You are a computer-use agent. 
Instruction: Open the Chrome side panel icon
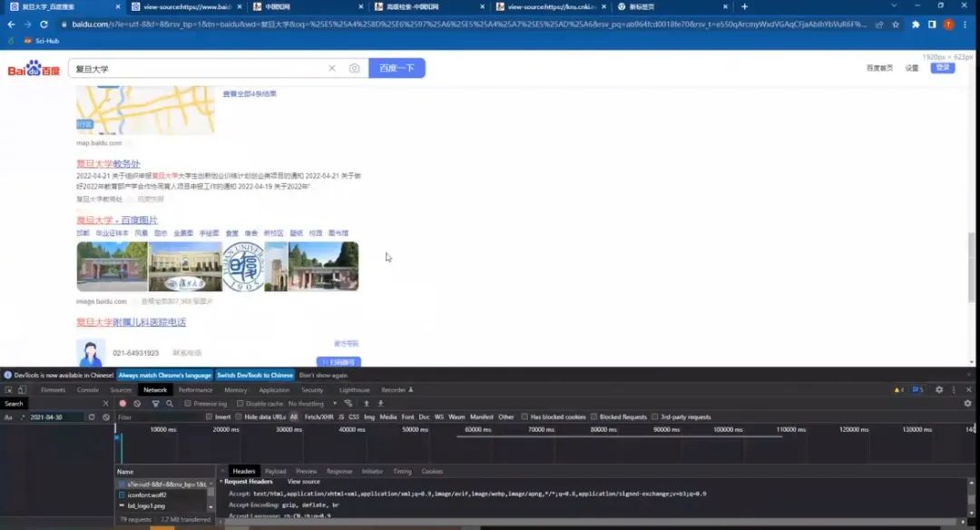click(932, 25)
